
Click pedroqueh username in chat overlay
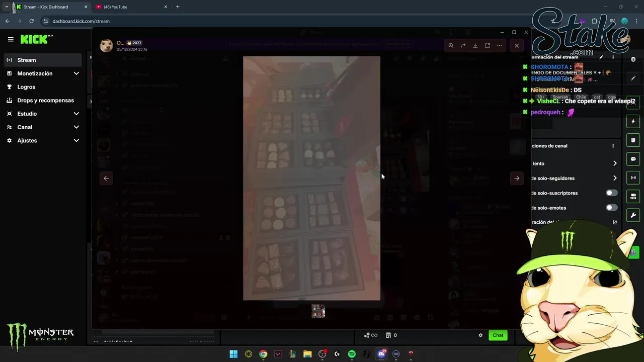[545, 112]
